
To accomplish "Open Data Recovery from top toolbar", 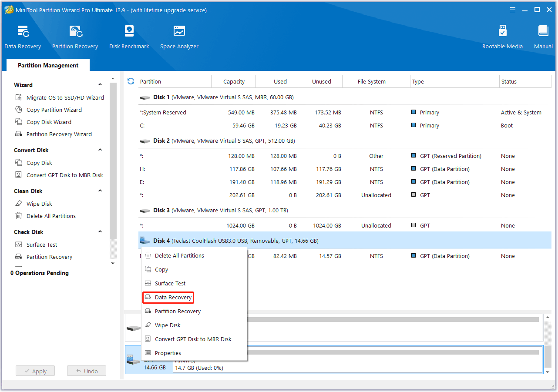I will (x=23, y=37).
